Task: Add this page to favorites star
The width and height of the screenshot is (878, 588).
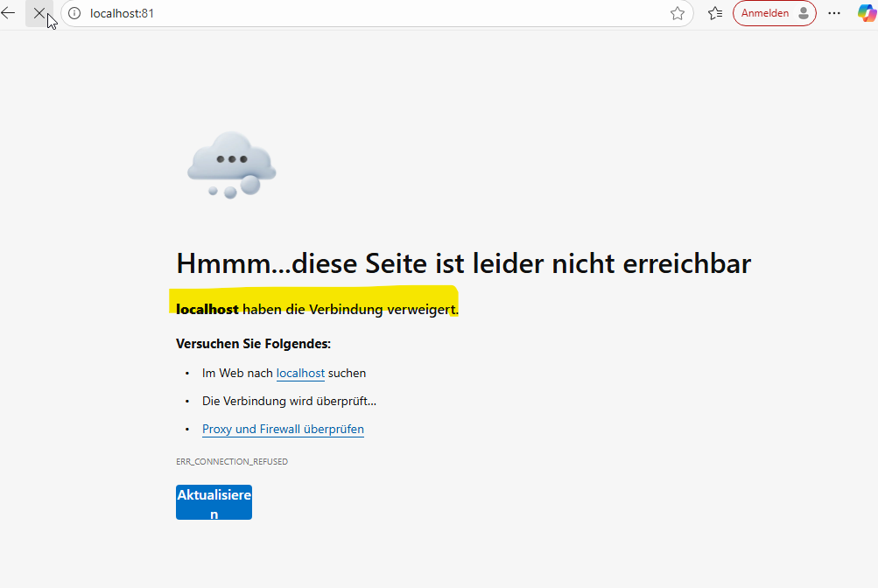Action: (677, 13)
